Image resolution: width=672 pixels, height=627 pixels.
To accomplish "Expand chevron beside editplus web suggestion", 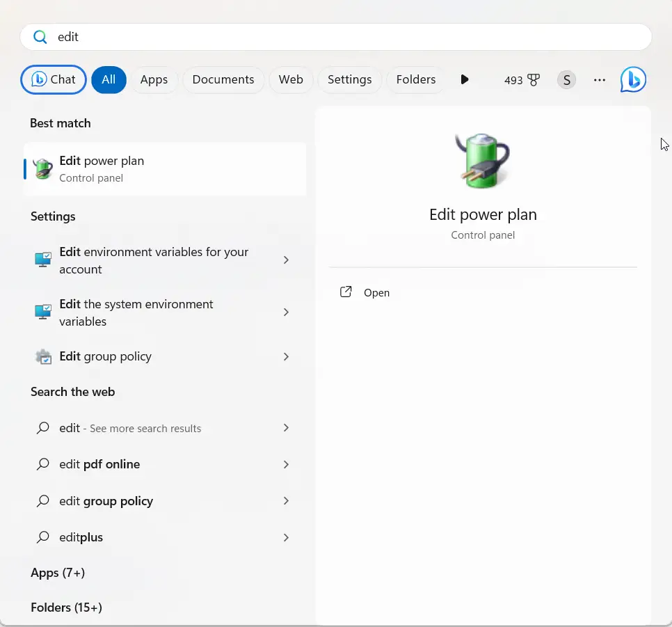I will (x=286, y=537).
